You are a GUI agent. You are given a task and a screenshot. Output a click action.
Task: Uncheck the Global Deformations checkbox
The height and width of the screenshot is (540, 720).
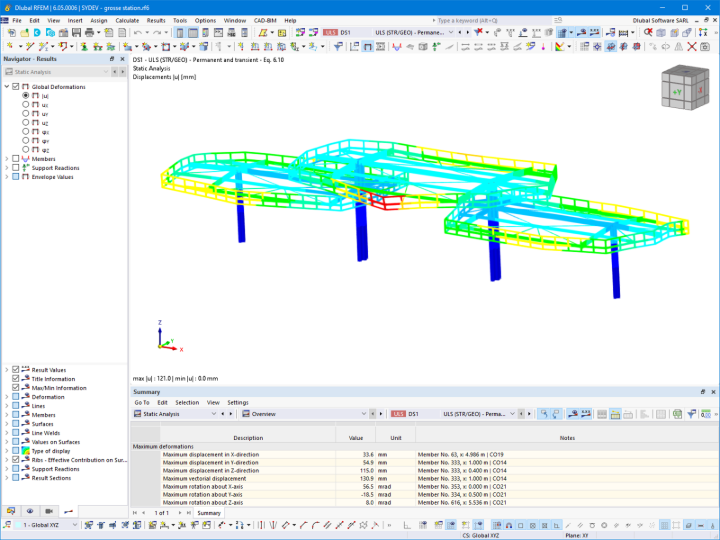[16, 86]
